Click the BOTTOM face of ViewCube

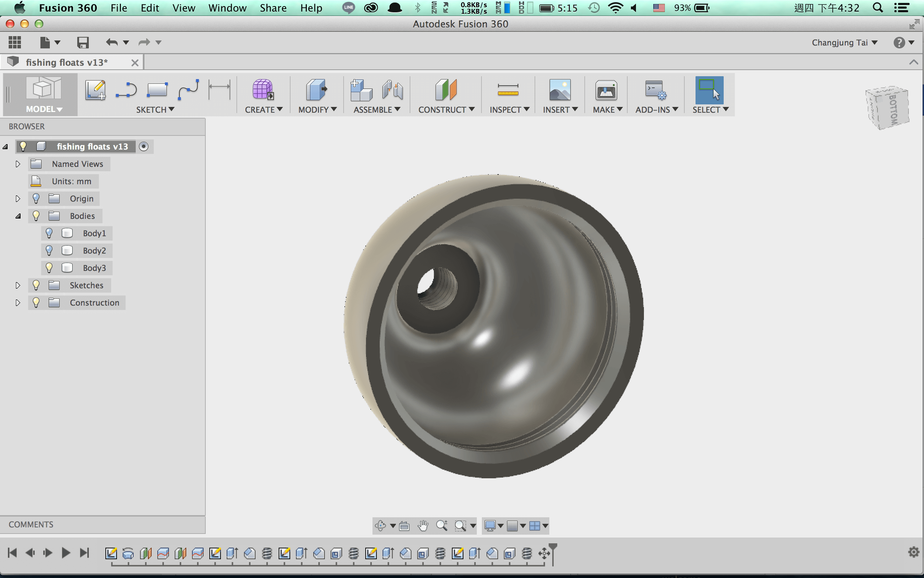(893, 110)
